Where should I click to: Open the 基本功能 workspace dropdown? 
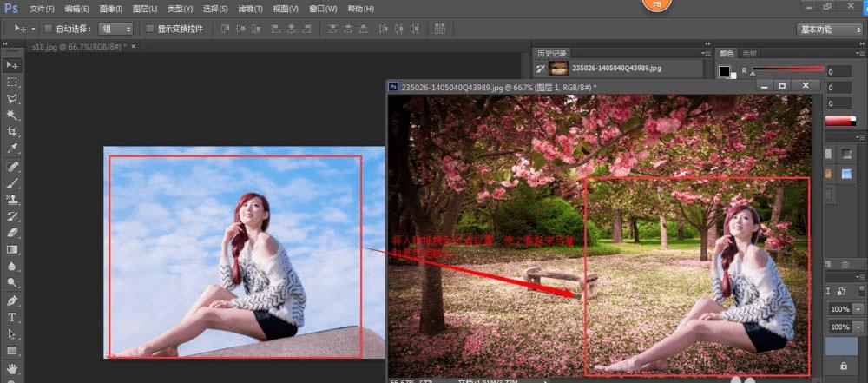829,29
